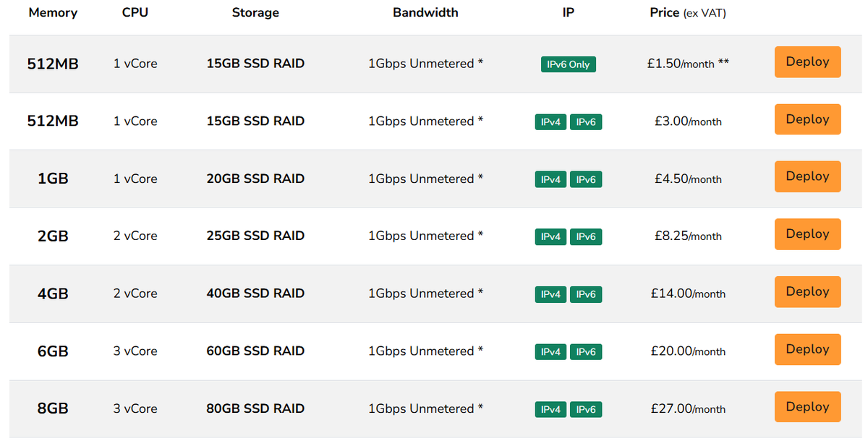Click the Storage column header
The width and height of the screenshot is (868, 441).
255,12
